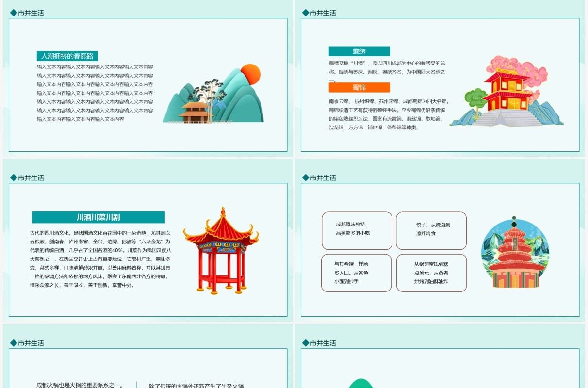Select text 成都火锅也是火锅的重要派系之一
Screen dimensions: 588x388
point(80,385)
